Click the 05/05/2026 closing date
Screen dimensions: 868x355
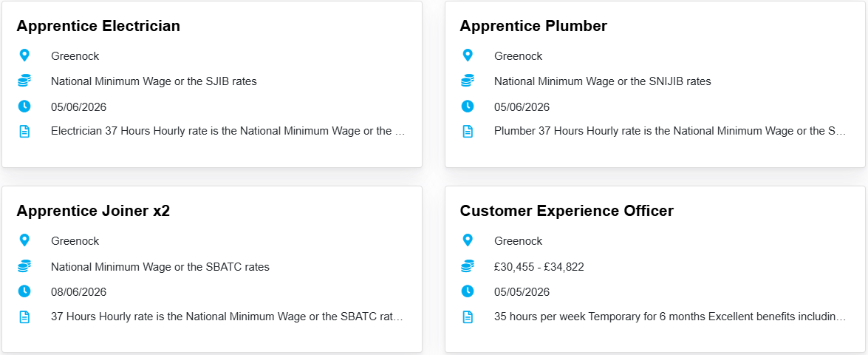522,291
